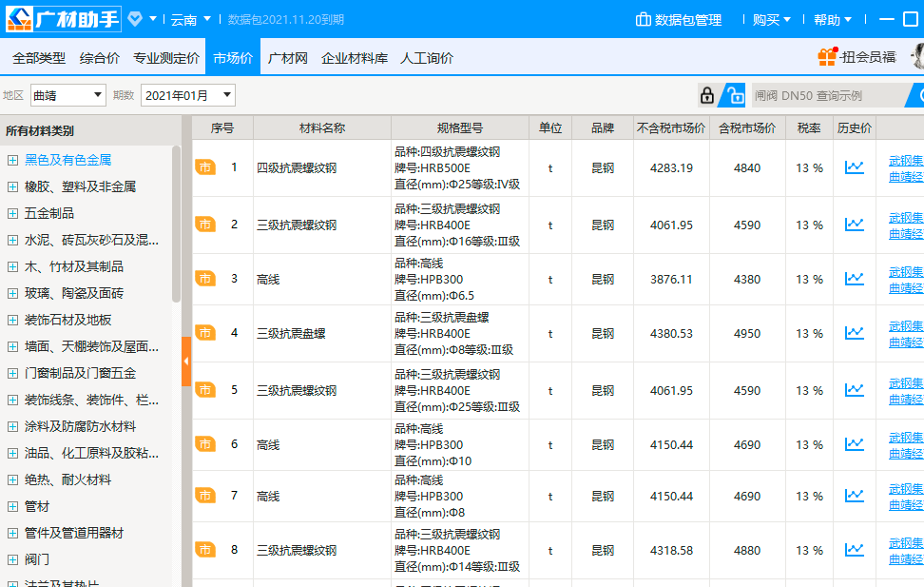View history price chart for row 4
This screenshot has width=924, height=587.
pos(854,333)
